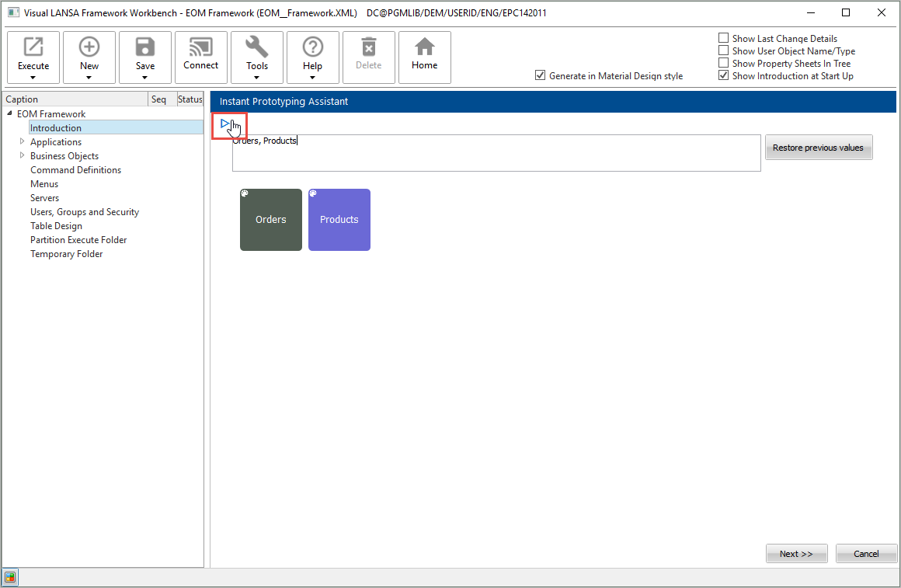This screenshot has height=588, width=901.
Task: Enable Show Property Sheets In Tree
Action: [723, 63]
